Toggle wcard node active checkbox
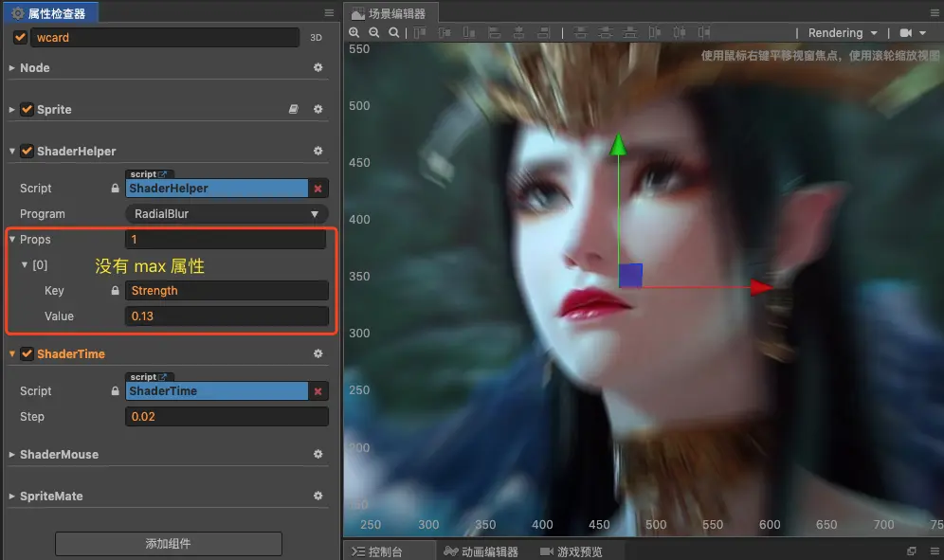Screen dimensions: 944x560 point(21,37)
